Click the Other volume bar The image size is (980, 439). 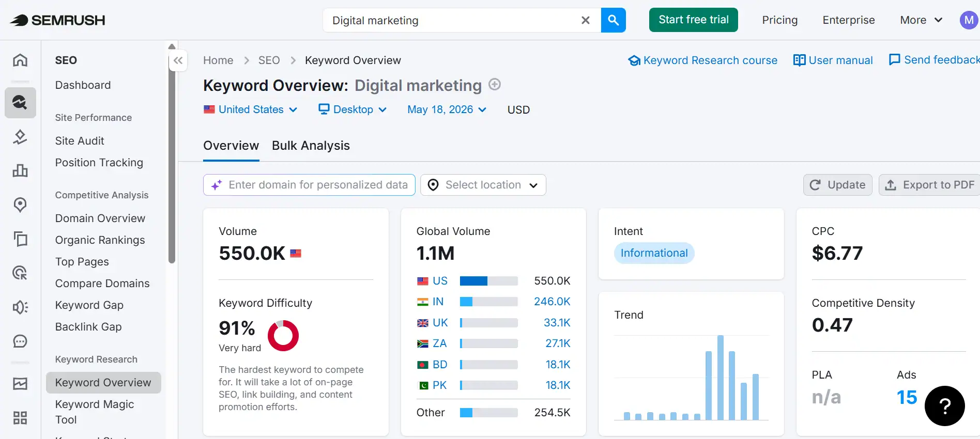click(x=489, y=413)
